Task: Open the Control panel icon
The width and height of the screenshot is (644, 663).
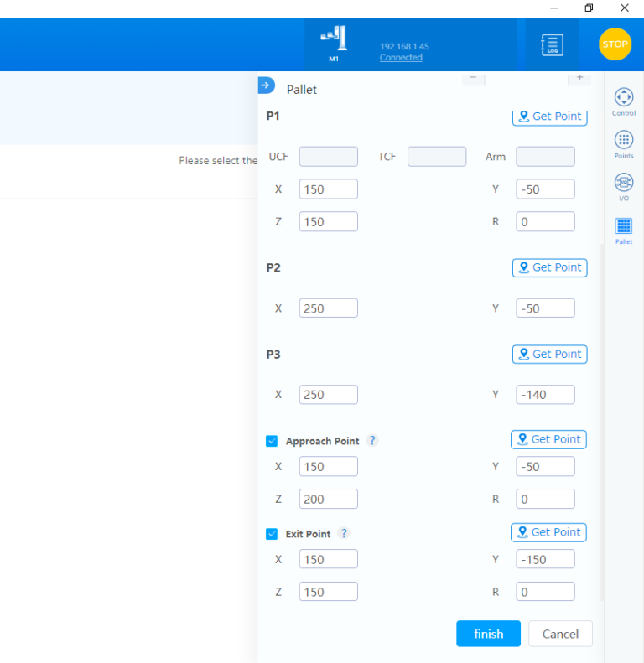Action: [x=624, y=97]
